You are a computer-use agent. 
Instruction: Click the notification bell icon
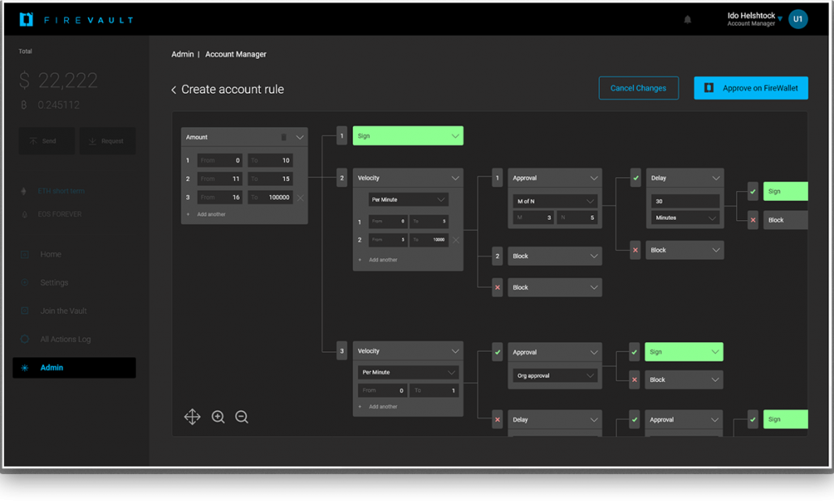click(x=687, y=19)
